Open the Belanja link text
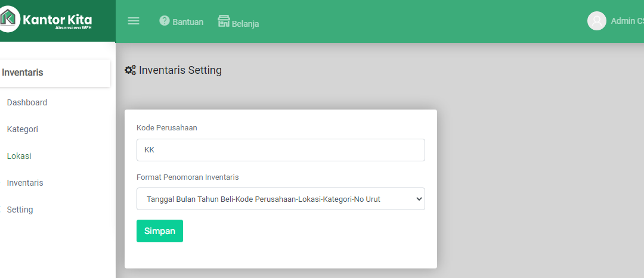Viewport: 644px width, 278px height. point(245,24)
